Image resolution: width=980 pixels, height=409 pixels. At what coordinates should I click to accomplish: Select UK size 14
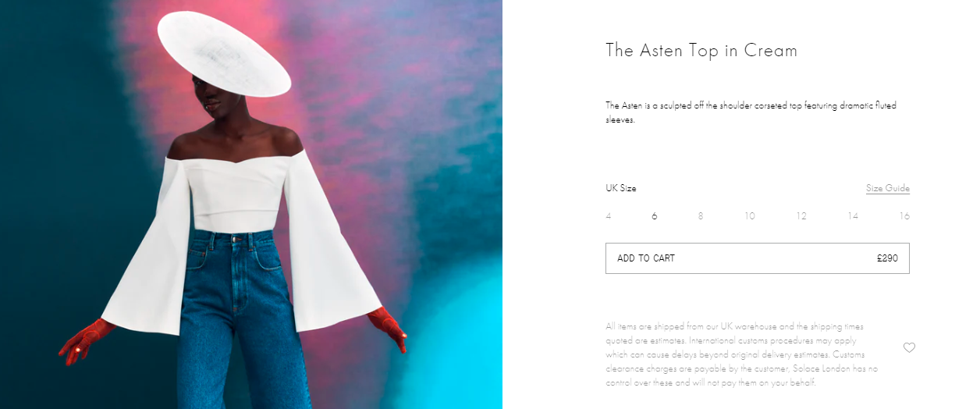[853, 216]
